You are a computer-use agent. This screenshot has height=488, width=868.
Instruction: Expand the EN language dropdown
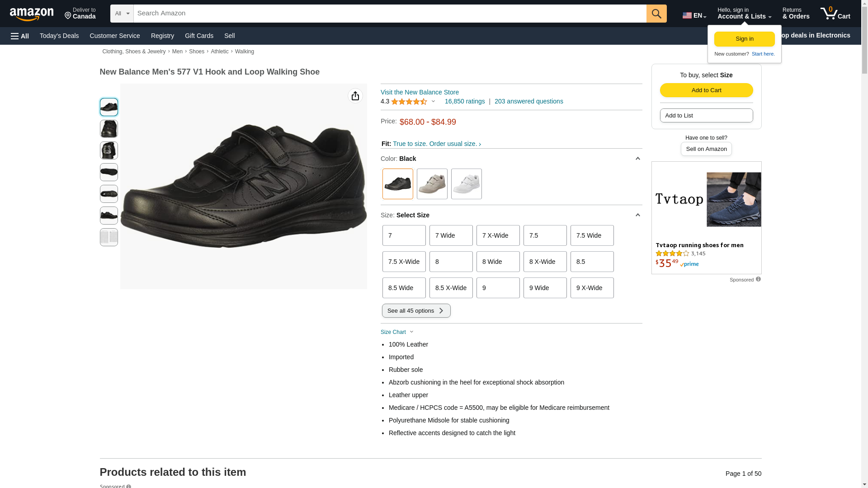(694, 15)
